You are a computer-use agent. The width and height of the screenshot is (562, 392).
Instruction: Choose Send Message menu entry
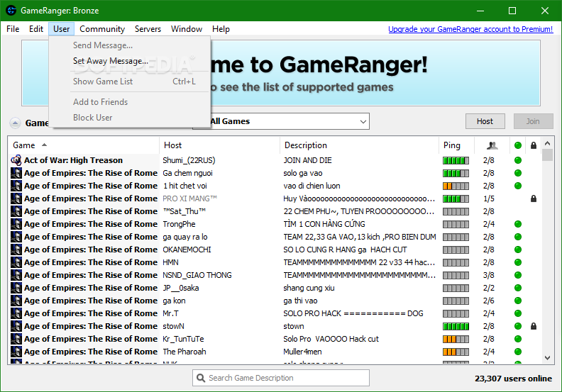129,45
